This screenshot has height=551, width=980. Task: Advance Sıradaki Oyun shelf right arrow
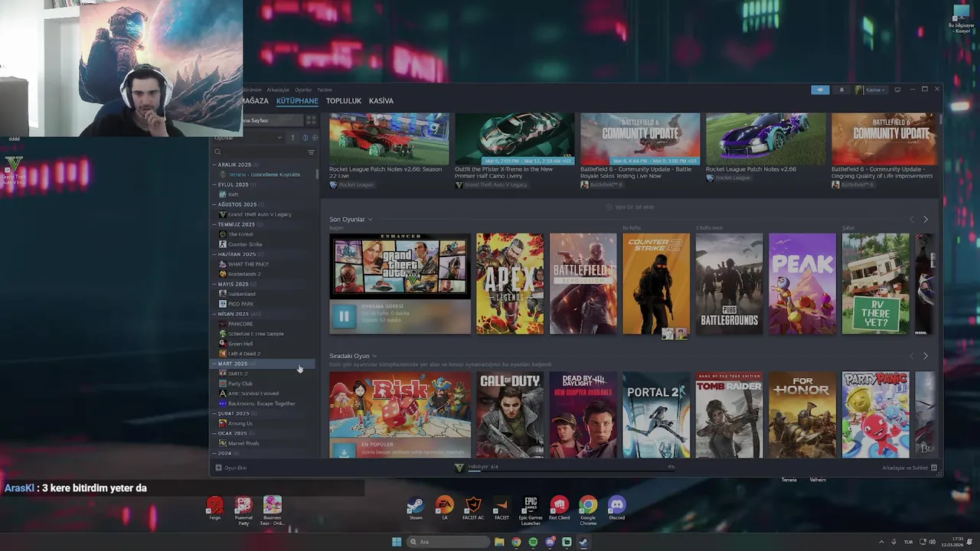coord(925,356)
